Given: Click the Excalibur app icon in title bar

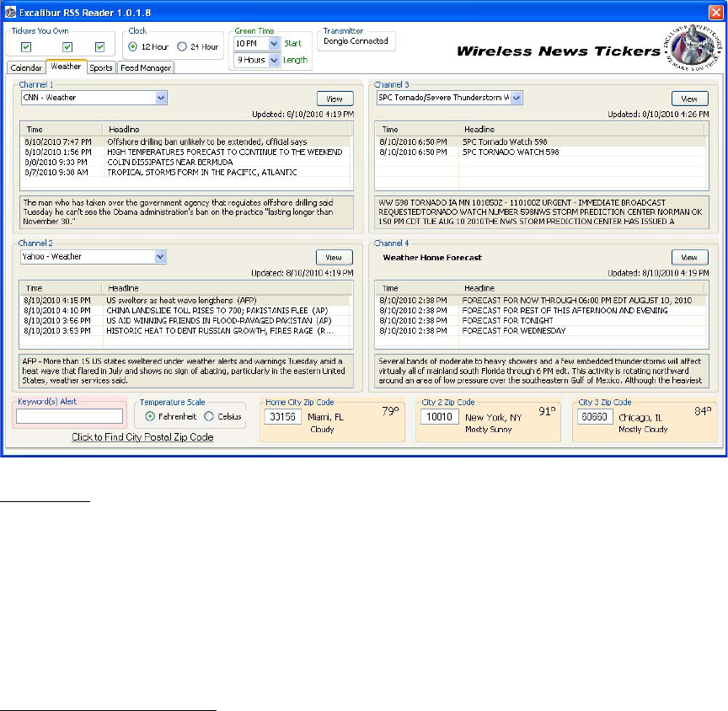Looking at the screenshot, I should coord(10,12).
